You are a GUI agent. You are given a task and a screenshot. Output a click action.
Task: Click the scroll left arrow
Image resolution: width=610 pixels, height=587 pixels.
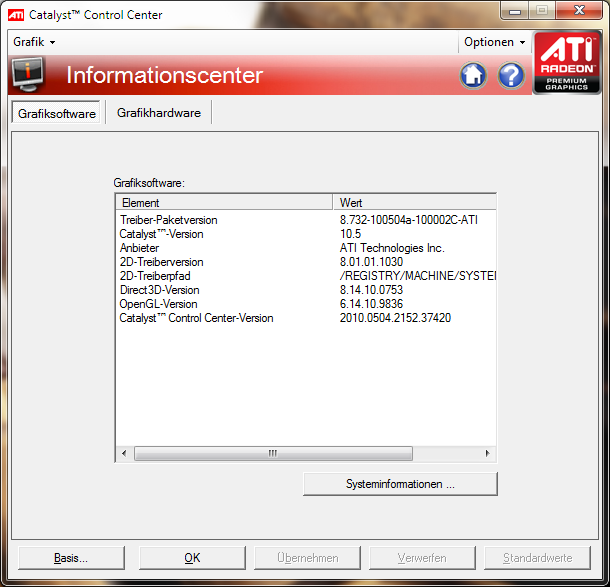click(124, 453)
